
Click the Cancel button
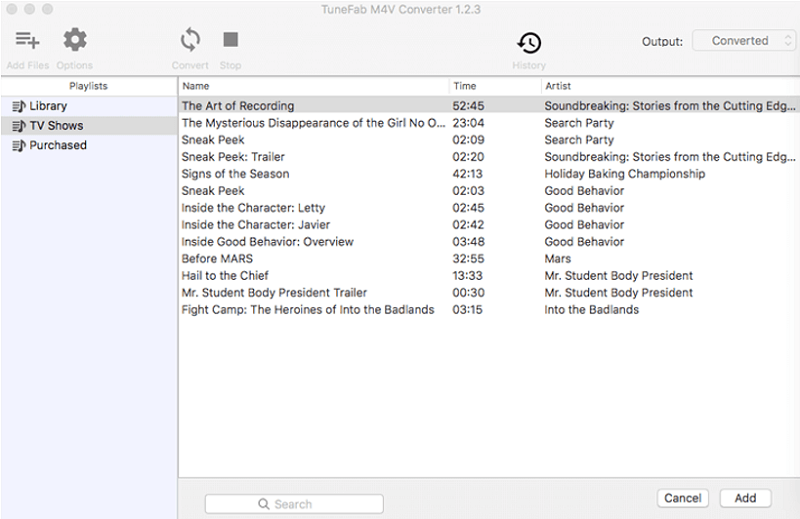point(683,498)
